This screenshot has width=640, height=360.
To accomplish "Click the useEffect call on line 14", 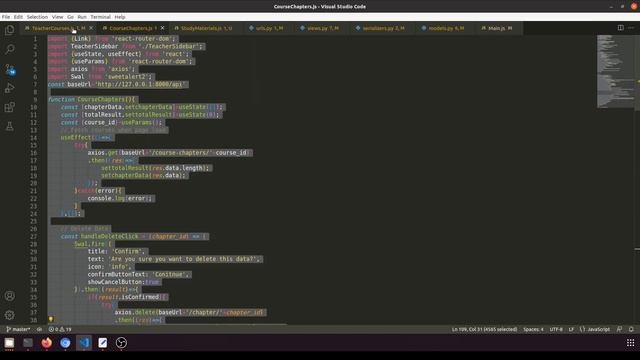I will coord(87,137).
